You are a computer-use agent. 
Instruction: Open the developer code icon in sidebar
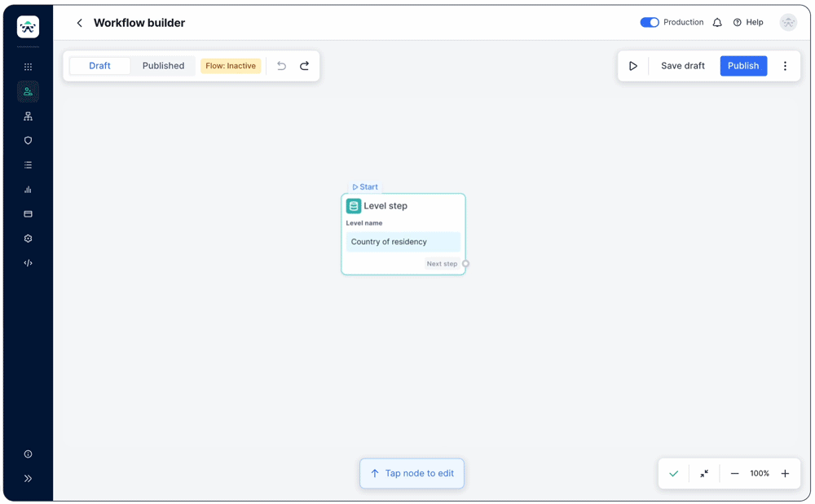(x=28, y=263)
